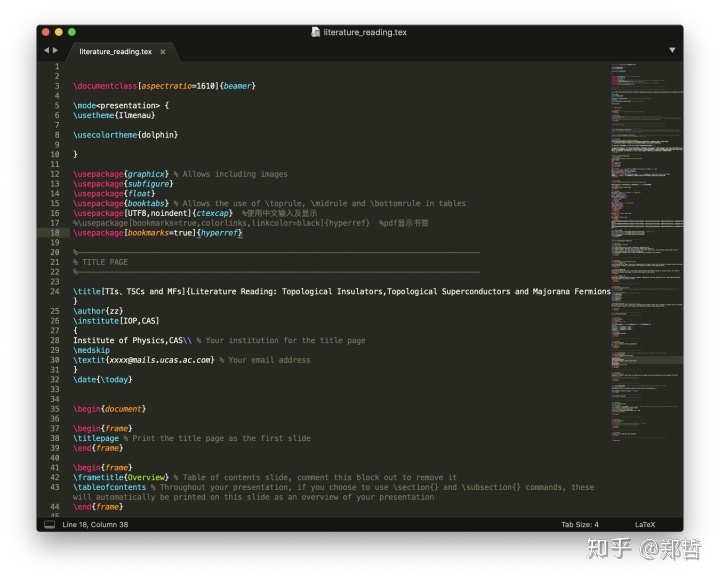
Task: Click \title[TIs、TSCs and MFs] text
Action: (x=129, y=291)
